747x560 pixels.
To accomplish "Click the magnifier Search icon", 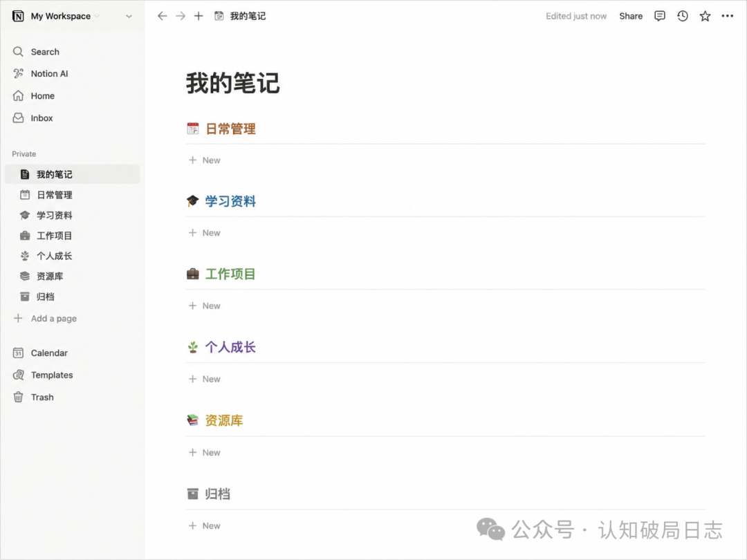I will coord(18,51).
